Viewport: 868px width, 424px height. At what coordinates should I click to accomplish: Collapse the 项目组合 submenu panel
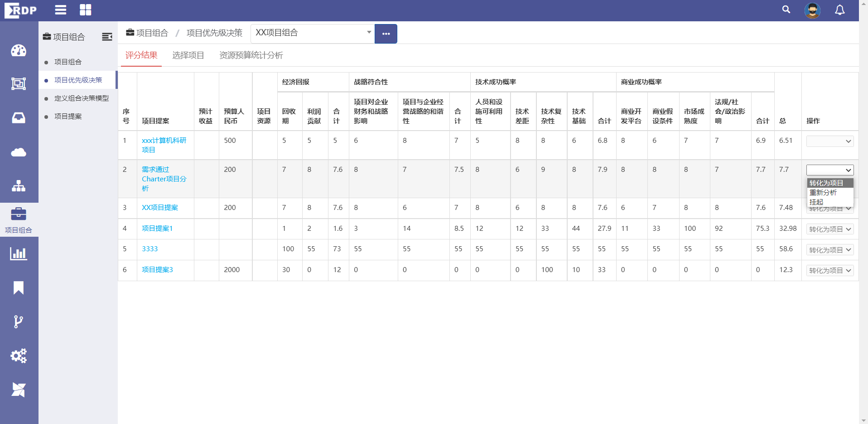(107, 37)
